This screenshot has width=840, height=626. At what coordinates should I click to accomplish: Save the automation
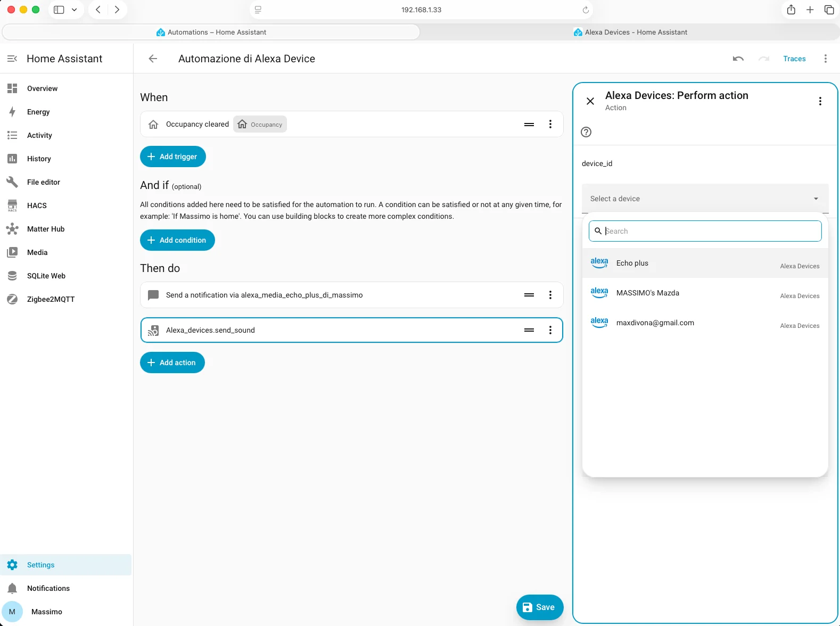540,607
